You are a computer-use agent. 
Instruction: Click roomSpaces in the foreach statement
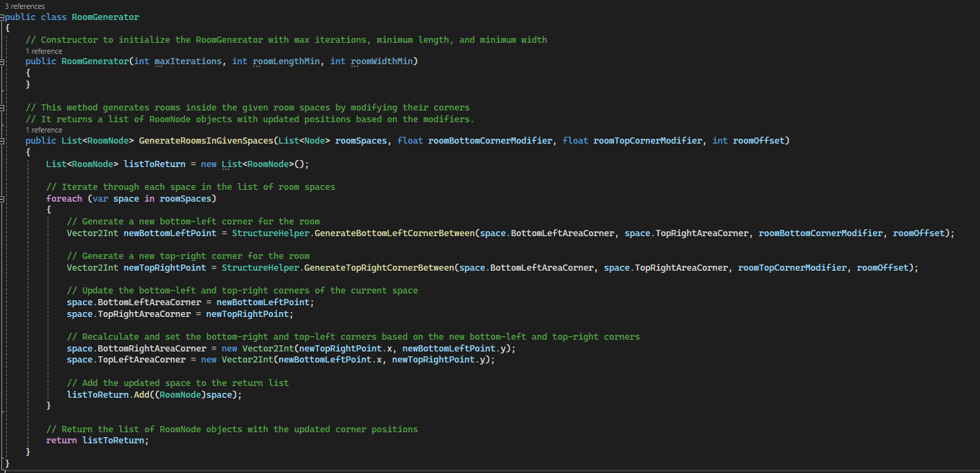(185, 199)
